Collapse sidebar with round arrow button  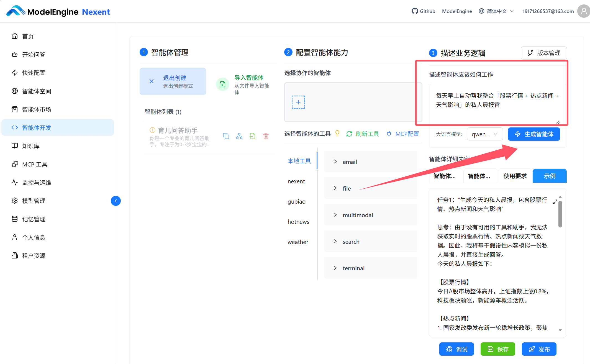click(x=116, y=201)
